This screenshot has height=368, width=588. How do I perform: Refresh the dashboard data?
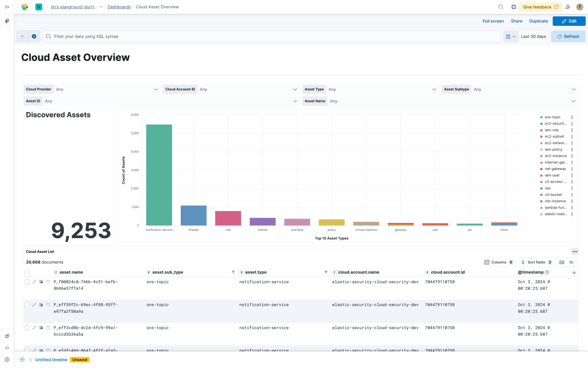coord(568,36)
